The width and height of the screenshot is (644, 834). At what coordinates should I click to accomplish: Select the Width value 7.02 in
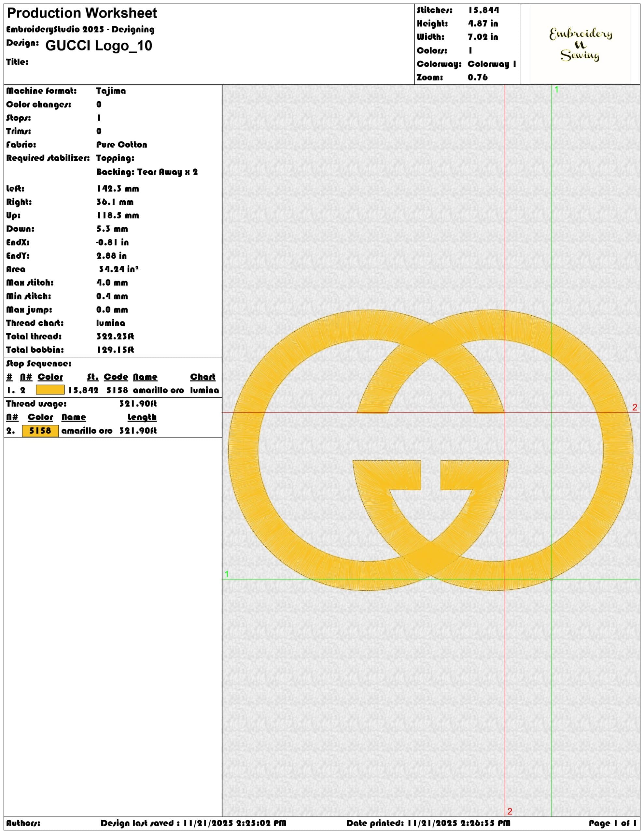pos(483,37)
